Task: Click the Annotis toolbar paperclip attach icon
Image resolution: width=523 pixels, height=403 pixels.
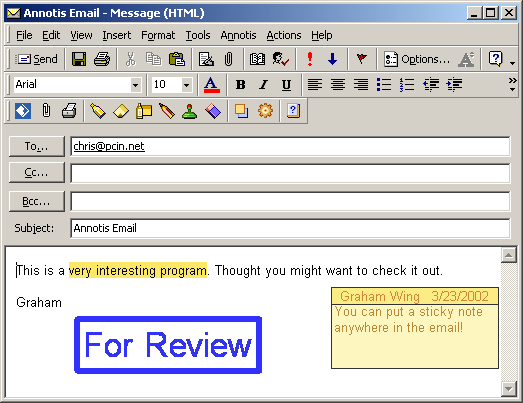Action: pyautogui.click(x=46, y=110)
